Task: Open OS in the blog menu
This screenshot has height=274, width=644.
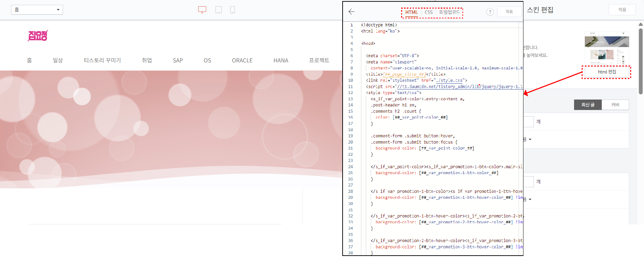Action: tap(207, 60)
